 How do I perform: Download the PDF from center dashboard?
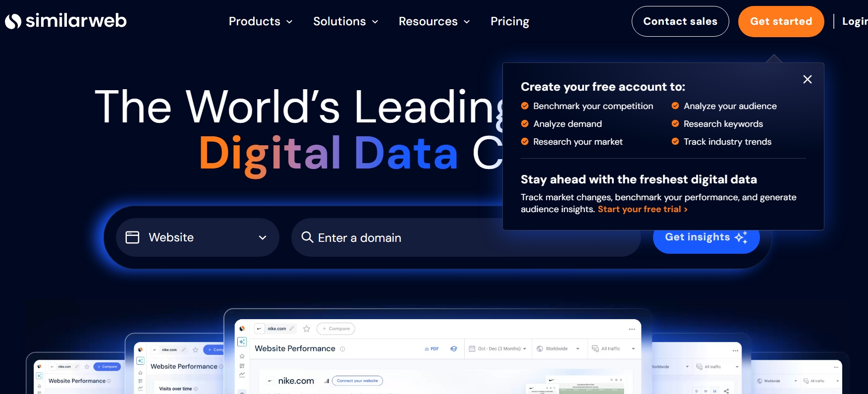(432, 349)
